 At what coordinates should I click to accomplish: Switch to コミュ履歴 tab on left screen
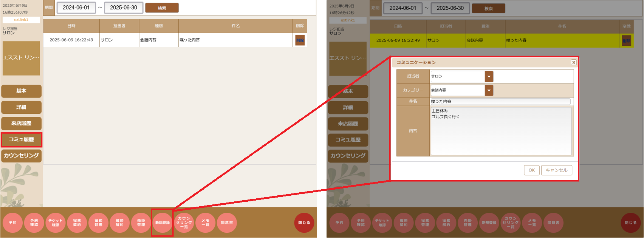(x=21, y=139)
